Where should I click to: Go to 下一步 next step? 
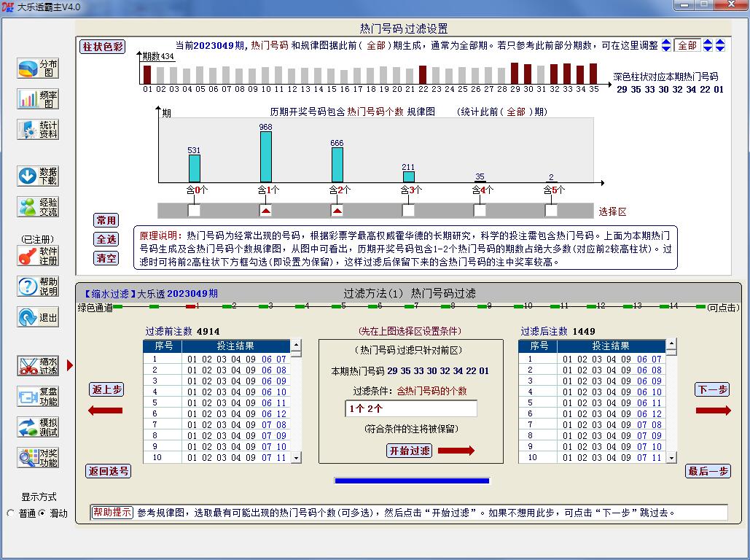pyautogui.click(x=712, y=390)
